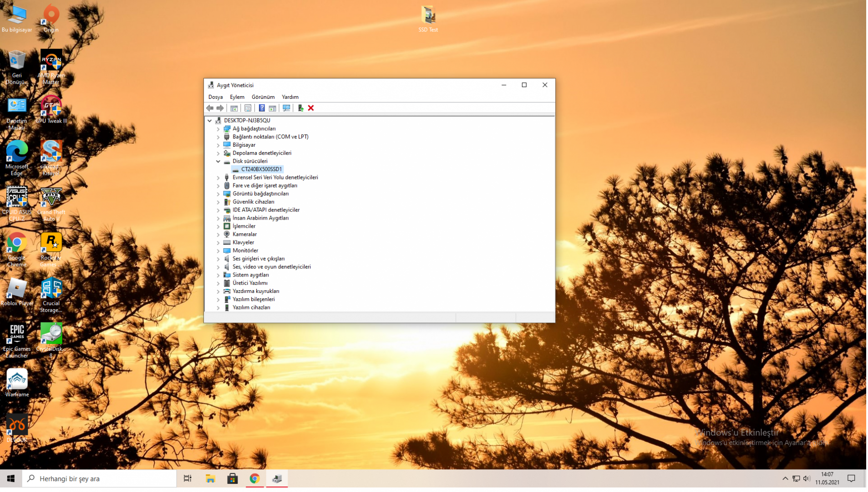
Task: Select the GPU Tweak III desktop icon
Action: pos(51,110)
